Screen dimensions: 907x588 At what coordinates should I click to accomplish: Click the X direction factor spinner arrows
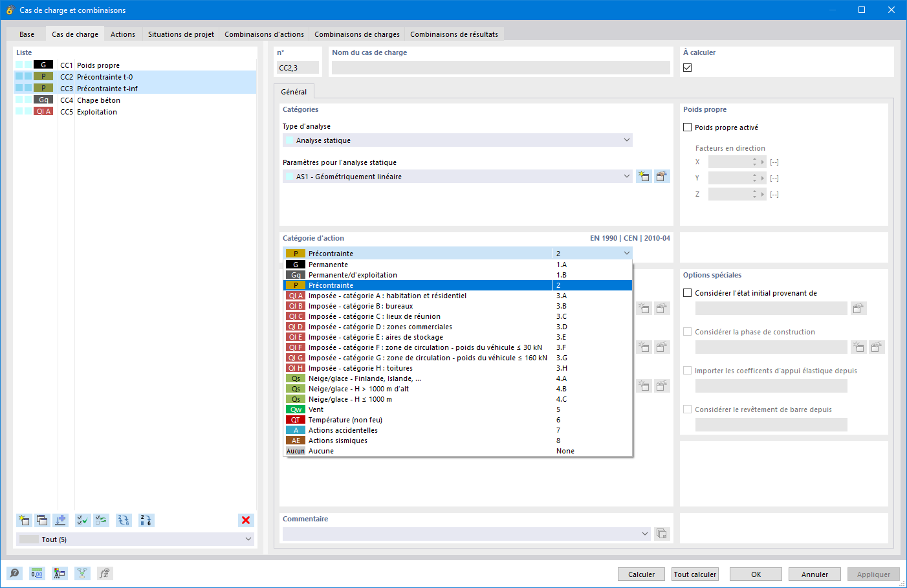pyautogui.click(x=754, y=162)
